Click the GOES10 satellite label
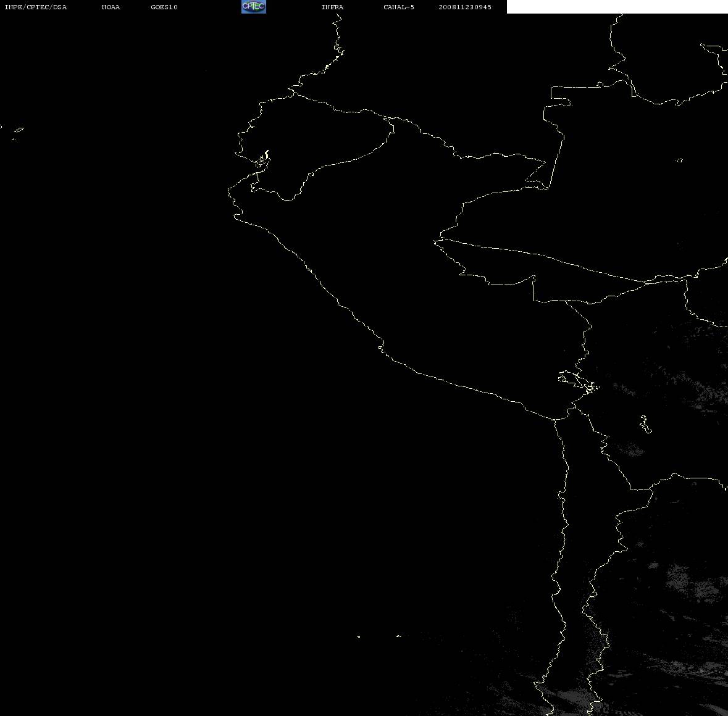Screen dimensions: 728x716 (164, 7)
